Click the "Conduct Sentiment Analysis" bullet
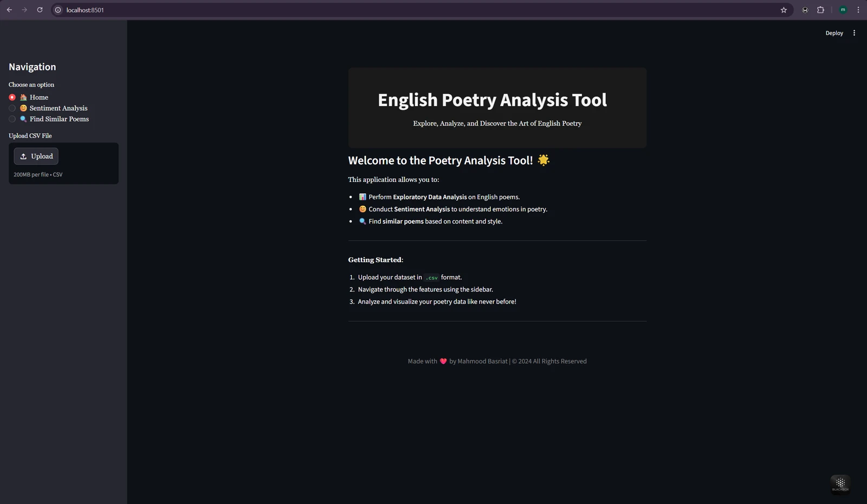The image size is (867, 504). [x=453, y=210]
